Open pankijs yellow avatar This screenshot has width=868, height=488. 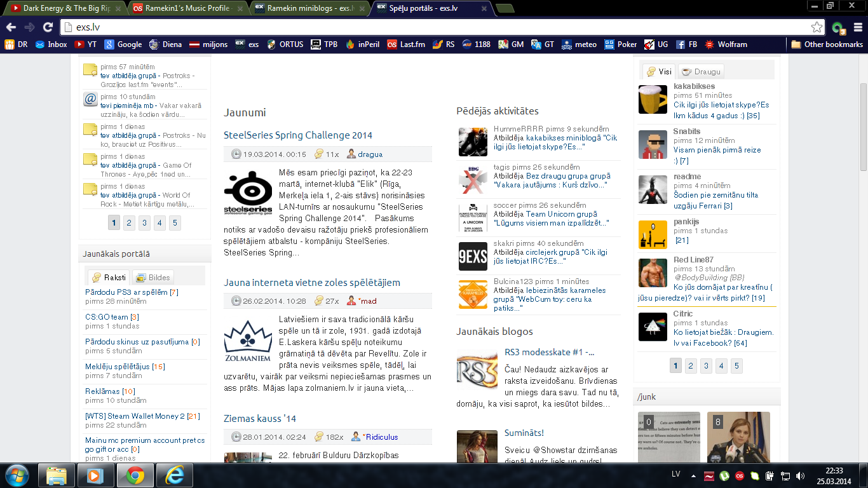653,234
